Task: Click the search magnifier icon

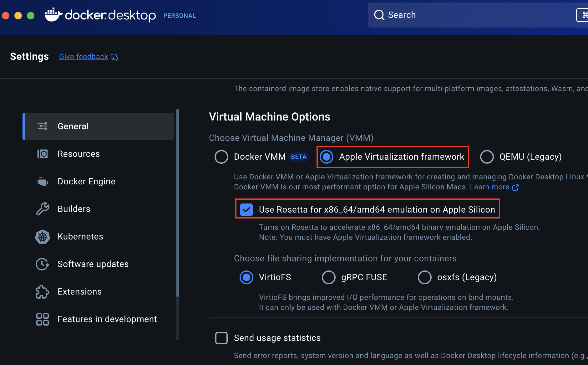Action: point(379,15)
